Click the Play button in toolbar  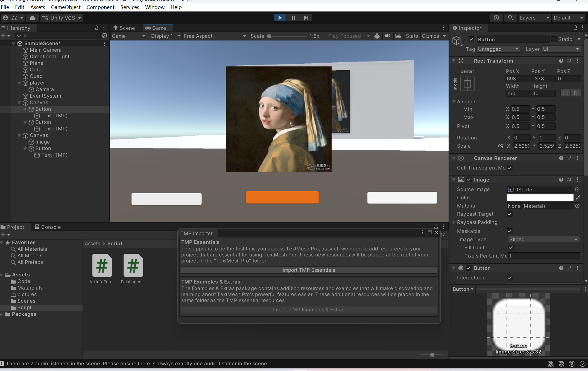coord(280,18)
